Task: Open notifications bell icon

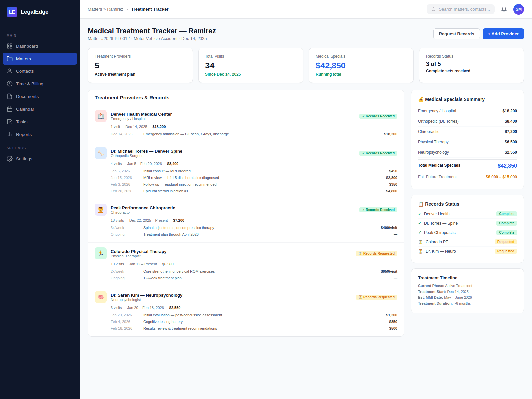Action: tap(504, 9)
